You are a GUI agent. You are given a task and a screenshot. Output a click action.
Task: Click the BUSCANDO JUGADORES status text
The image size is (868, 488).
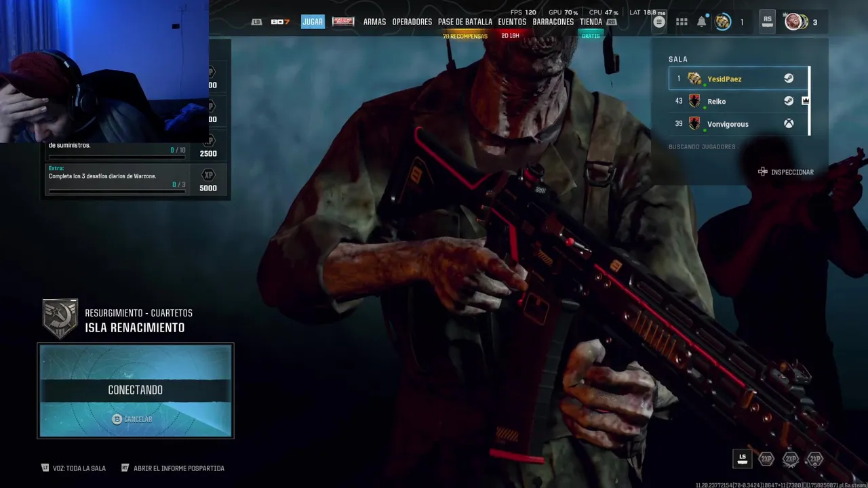click(702, 147)
